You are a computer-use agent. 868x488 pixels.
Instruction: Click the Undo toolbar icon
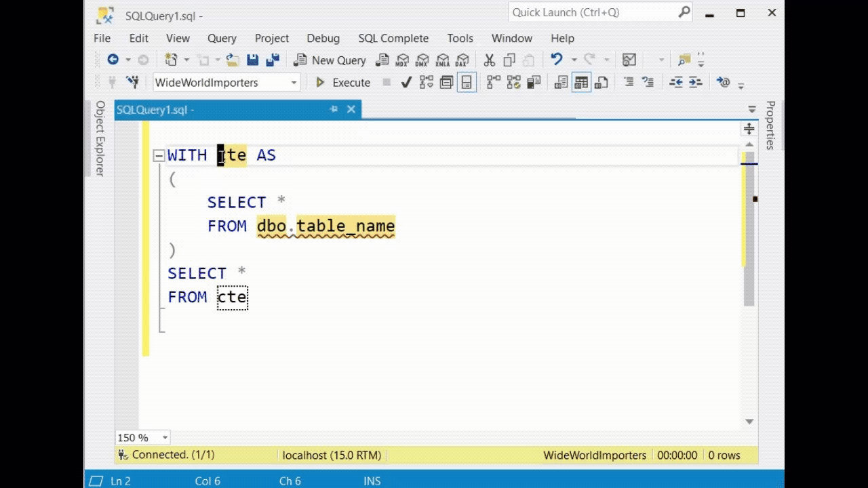[x=555, y=60]
